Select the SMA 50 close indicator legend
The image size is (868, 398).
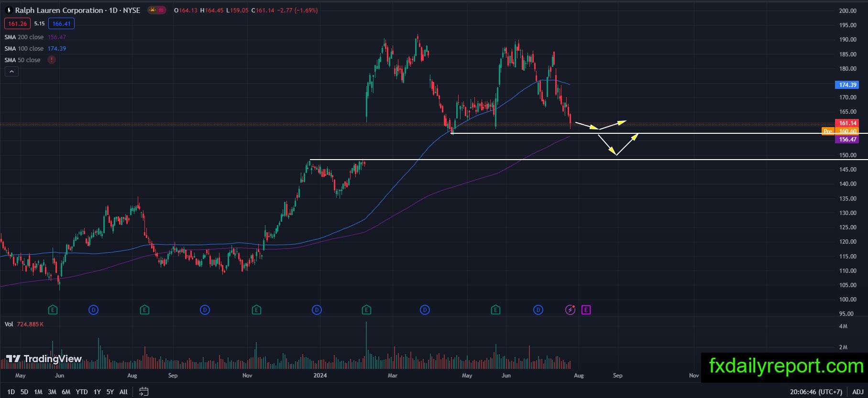pos(22,60)
